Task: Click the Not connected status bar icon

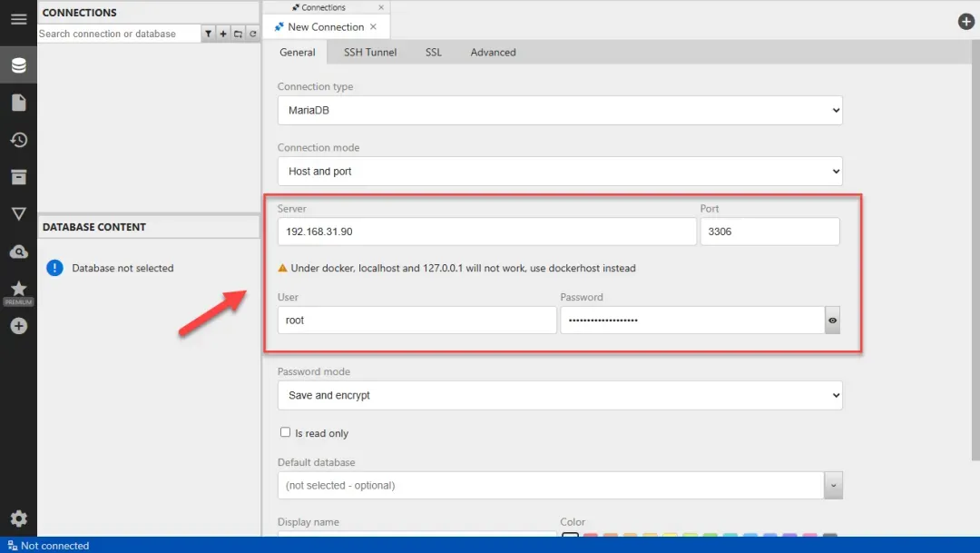Action: (x=12, y=546)
